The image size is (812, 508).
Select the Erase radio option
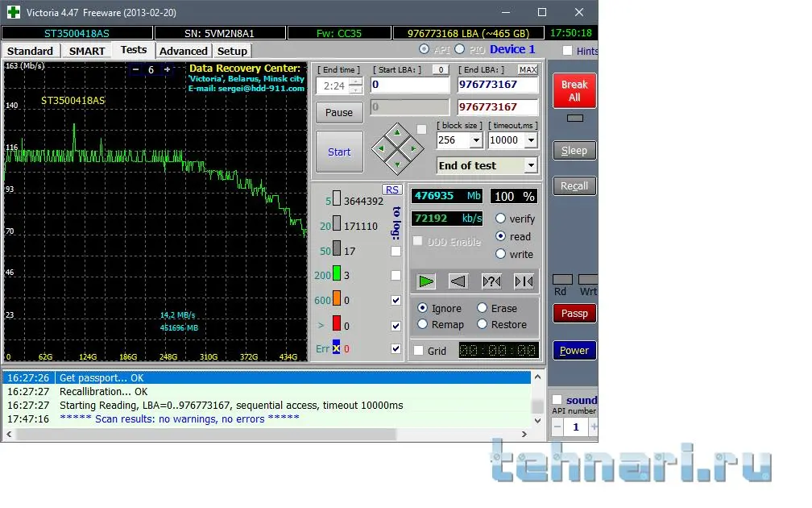point(482,308)
